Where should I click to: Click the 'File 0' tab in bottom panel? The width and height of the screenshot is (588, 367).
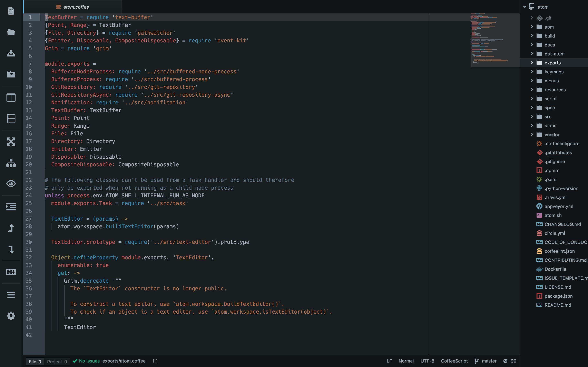35,361
